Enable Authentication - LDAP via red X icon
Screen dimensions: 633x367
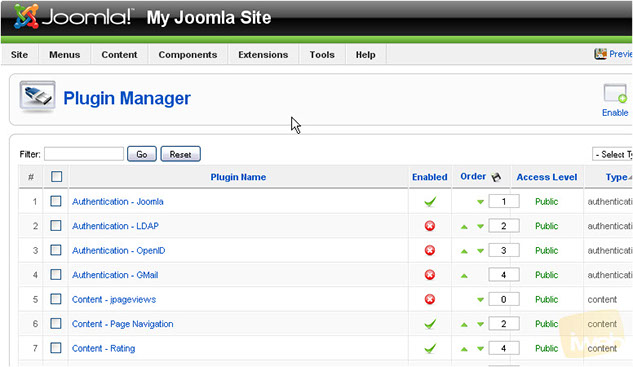(x=430, y=226)
